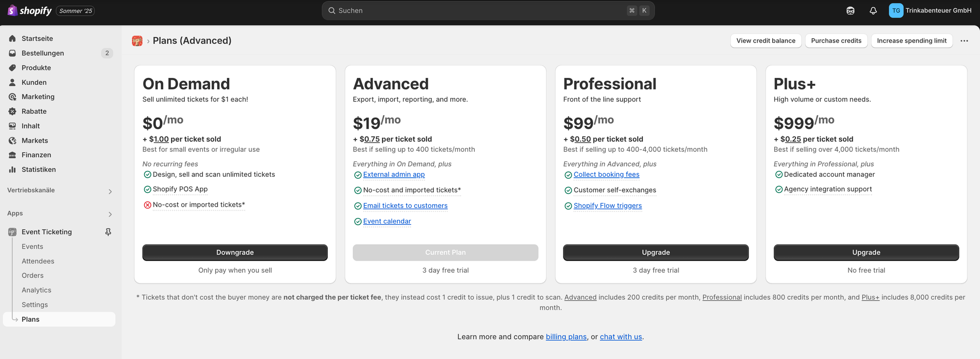
Task: Click the Kunden person icon
Action: click(x=12, y=82)
